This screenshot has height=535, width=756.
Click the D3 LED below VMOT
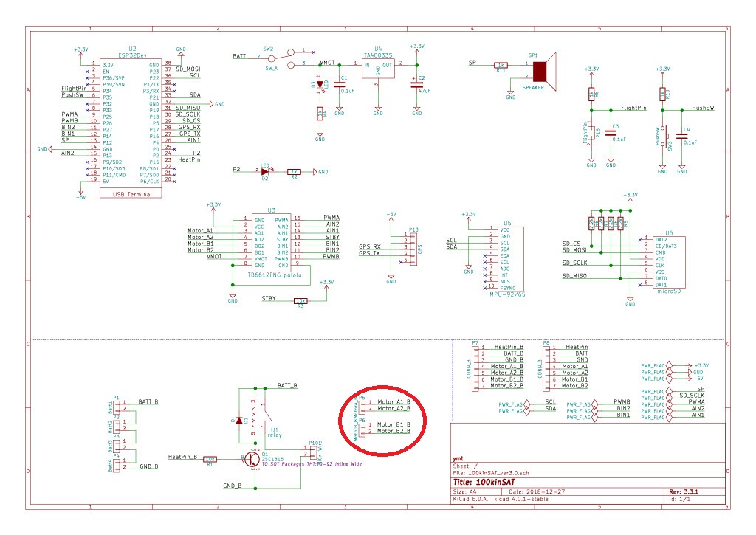(x=320, y=84)
